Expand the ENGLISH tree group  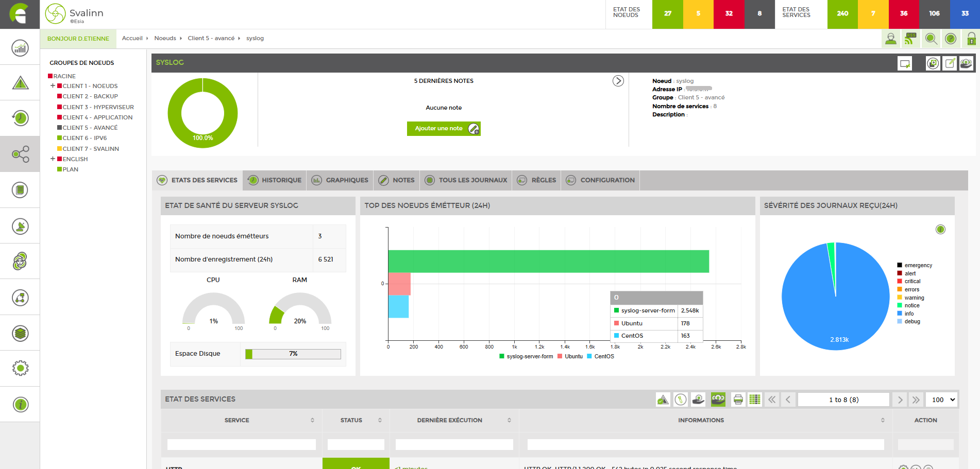pos(53,159)
